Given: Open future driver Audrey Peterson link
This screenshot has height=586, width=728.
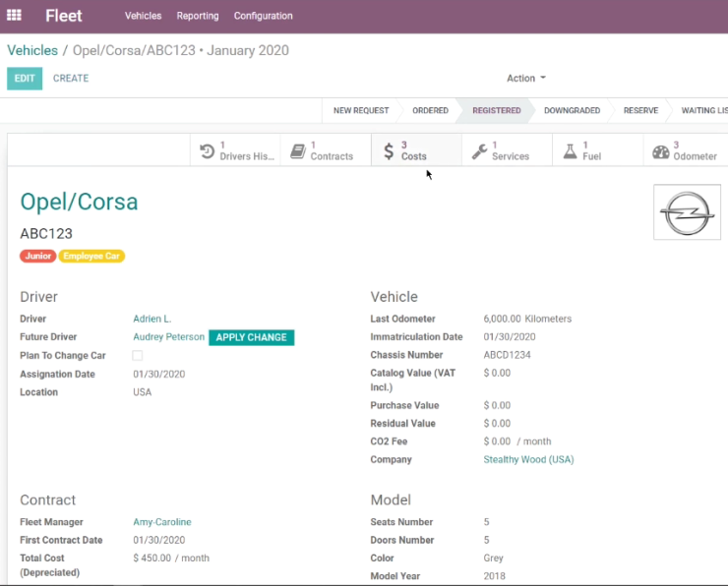Looking at the screenshot, I should 168,337.
